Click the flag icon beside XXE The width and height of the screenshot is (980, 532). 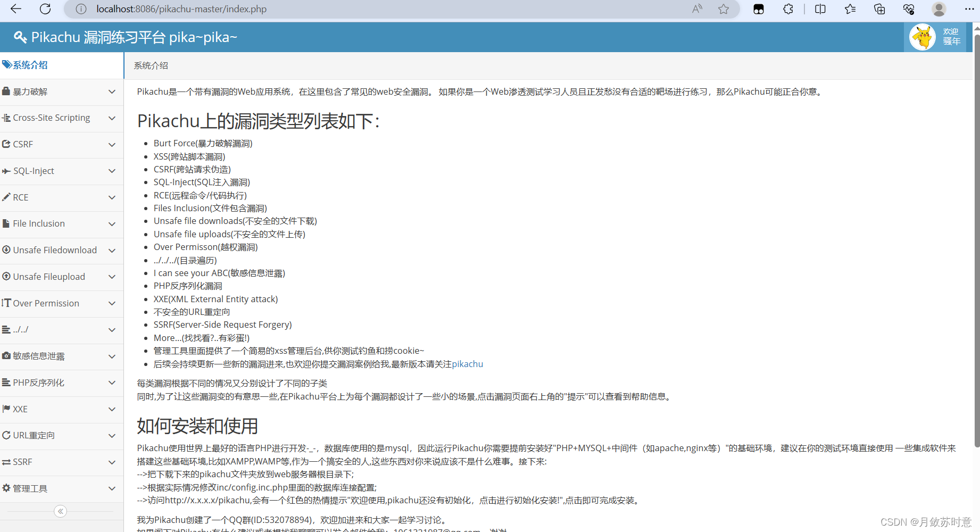tap(6, 409)
